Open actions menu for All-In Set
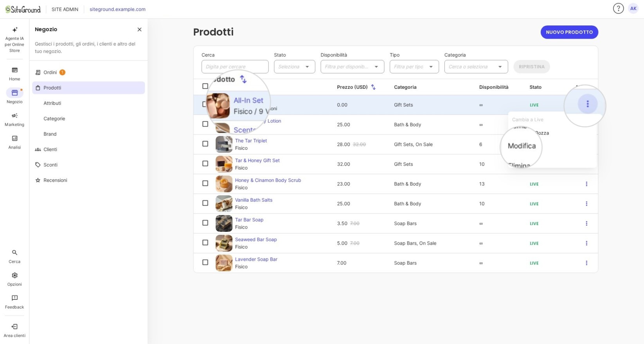The image size is (644, 344). pos(587,104)
